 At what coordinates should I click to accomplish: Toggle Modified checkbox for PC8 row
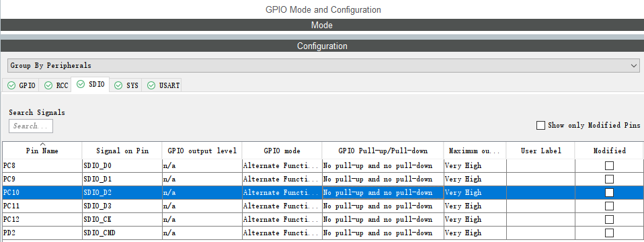pyautogui.click(x=609, y=165)
